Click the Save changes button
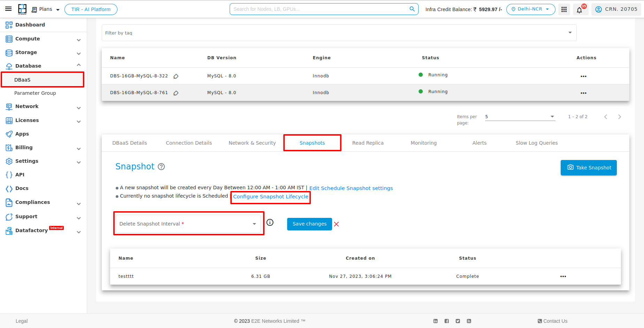This screenshot has width=644, height=328. point(309,224)
